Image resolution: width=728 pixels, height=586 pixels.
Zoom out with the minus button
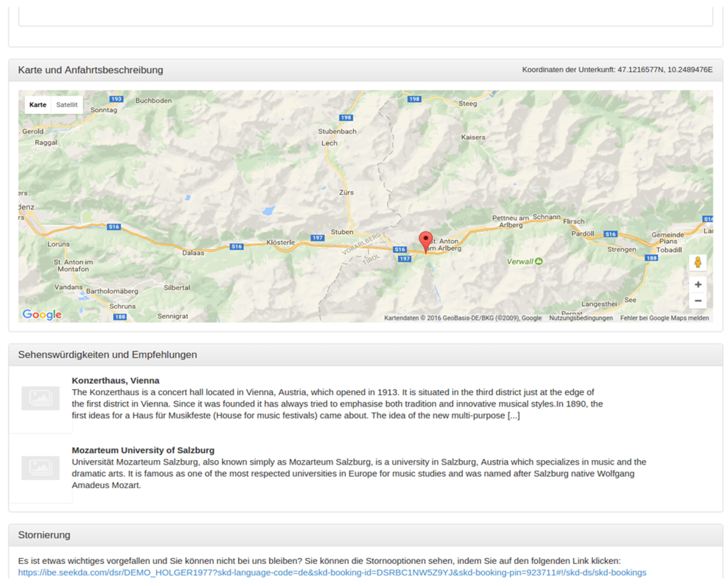pos(698,300)
